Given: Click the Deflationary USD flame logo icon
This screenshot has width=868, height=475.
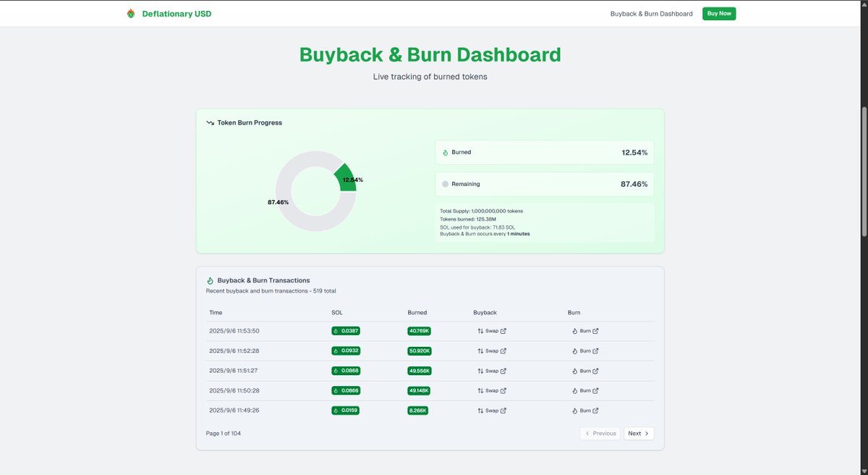Looking at the screenshot, I should pyautogui.click(x=131, y=13).
